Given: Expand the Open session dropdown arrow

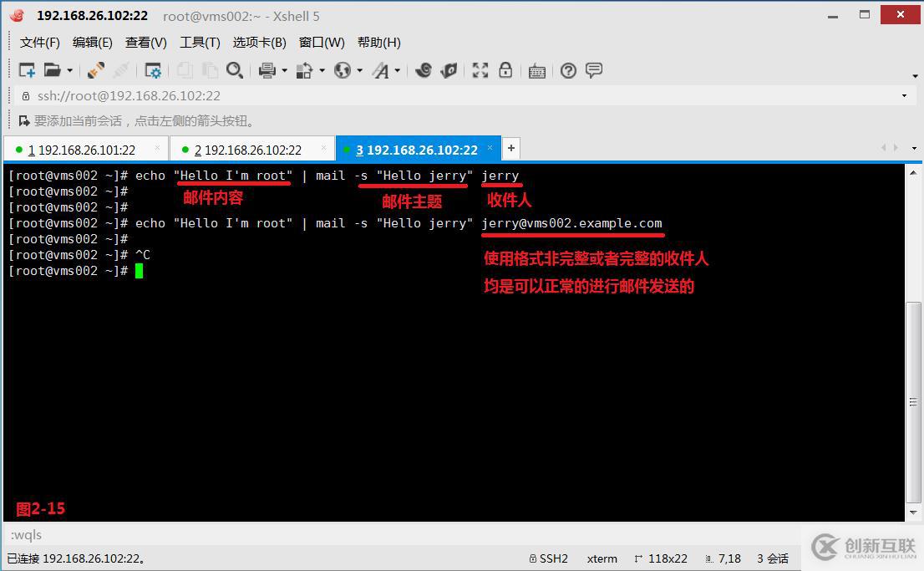Looking at the screenshot, I should (69, 71).
